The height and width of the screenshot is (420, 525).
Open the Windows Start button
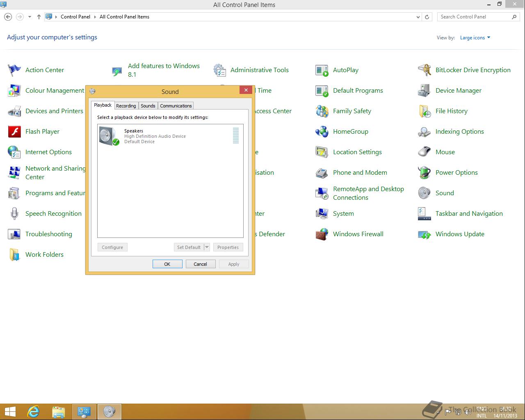(10, 412)
